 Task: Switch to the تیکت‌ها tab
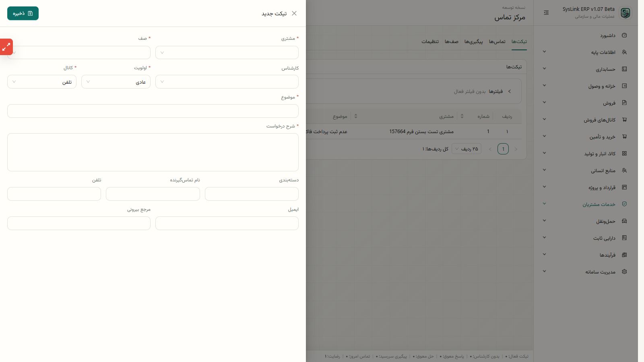(519, 41)
